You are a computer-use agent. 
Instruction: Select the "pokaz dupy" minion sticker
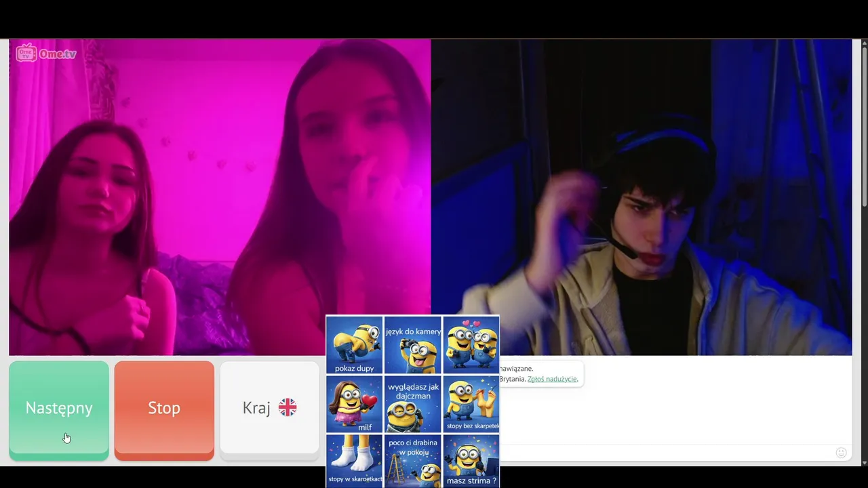pyautogui.click(x=355, y=345)
